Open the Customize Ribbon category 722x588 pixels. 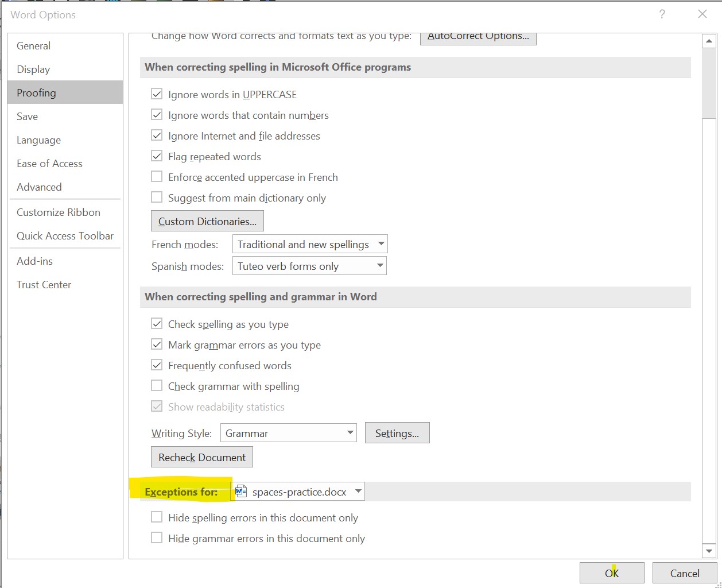coord(59,212)
